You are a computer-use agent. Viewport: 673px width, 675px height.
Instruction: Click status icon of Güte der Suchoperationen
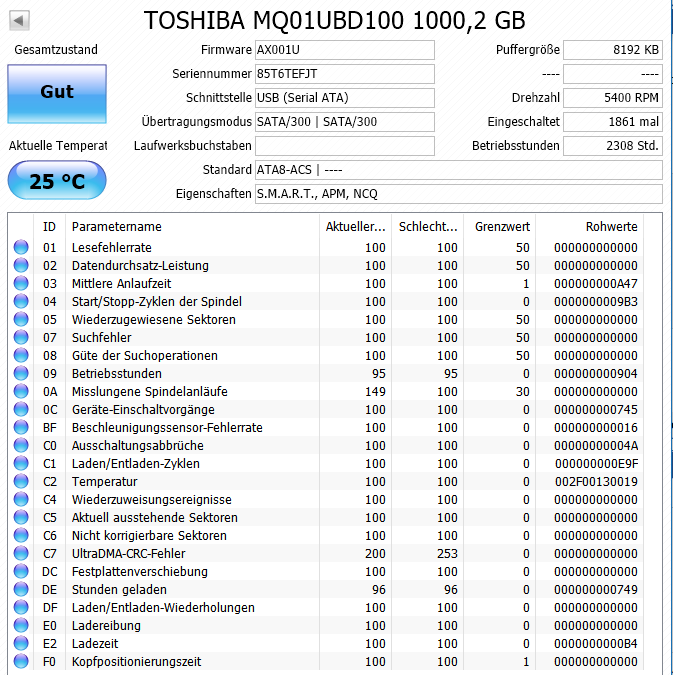[x=21, y=356]
